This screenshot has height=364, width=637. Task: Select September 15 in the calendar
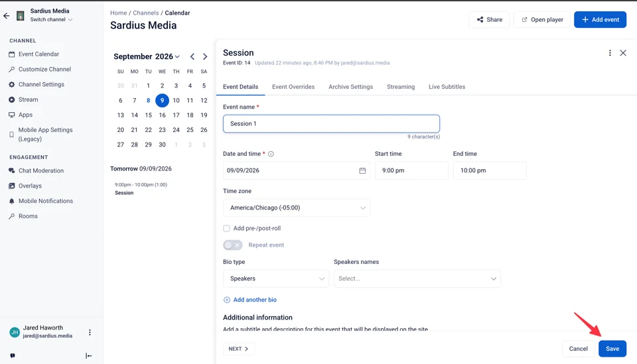click(148, 115)
